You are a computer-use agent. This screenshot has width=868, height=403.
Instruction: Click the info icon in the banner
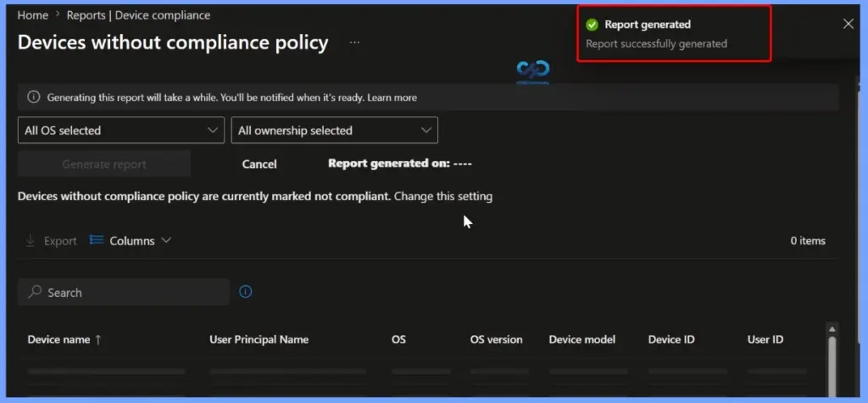(x=34, y=97)
